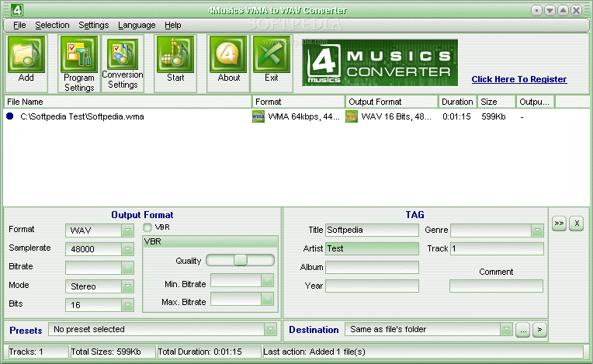This screenshot has height=364, width=593.
Task: Expand the Max. Bitrate dropdown
Action: (x=267, y=299)
